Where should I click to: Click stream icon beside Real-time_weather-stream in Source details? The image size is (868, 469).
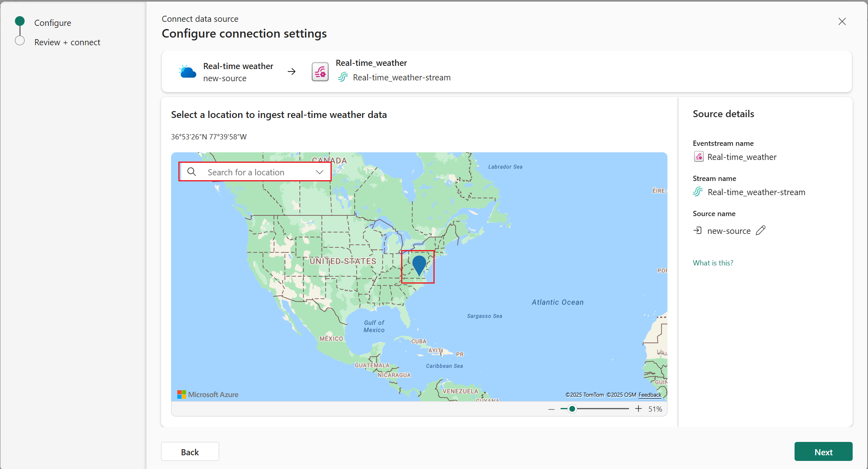point(698,192)
